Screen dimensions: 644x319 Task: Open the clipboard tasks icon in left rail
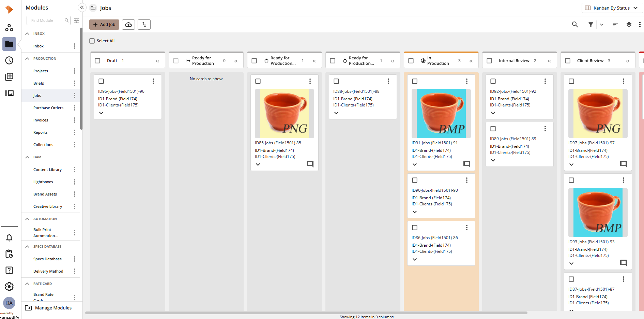pos(9,254)
